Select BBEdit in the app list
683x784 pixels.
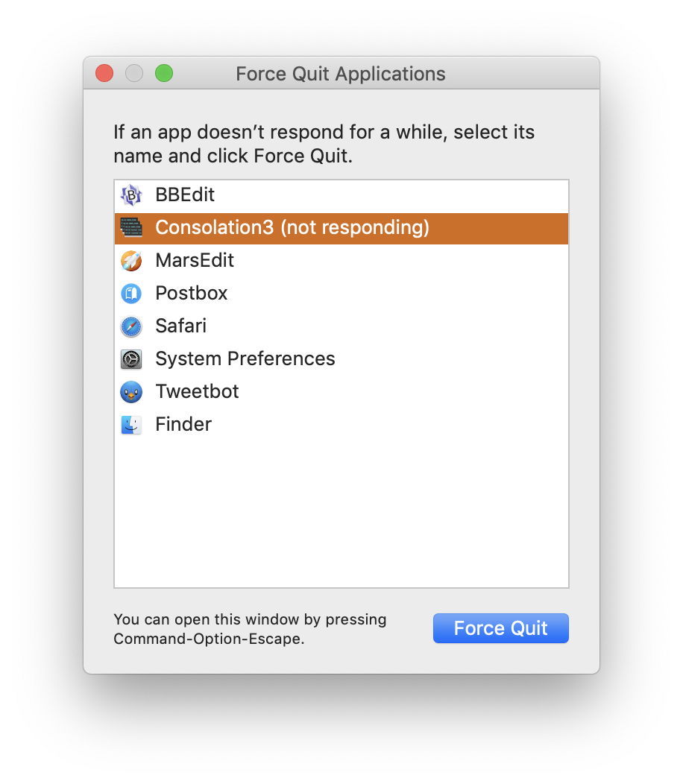click(185, 195)
